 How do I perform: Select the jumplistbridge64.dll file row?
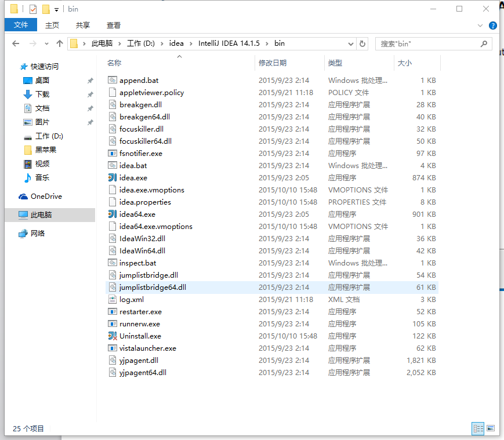[x=271, y=287]
